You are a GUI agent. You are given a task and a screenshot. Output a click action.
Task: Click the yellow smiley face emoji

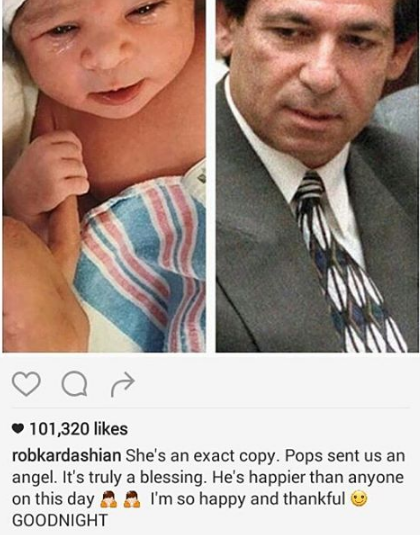pyautogui.click(x=359, y=499)
